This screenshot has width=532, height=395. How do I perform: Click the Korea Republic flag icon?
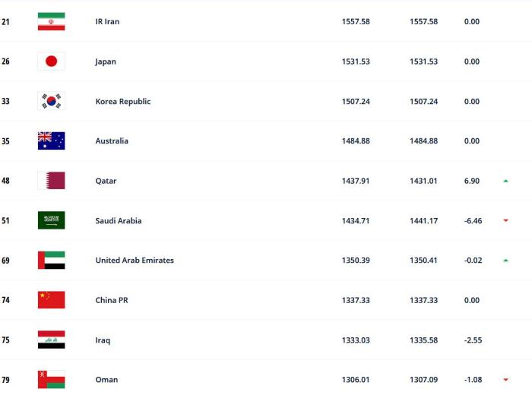51,101
